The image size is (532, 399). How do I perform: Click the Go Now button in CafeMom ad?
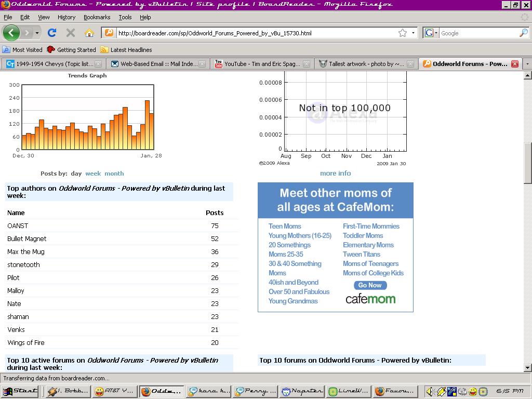click(x=370, y=285)
